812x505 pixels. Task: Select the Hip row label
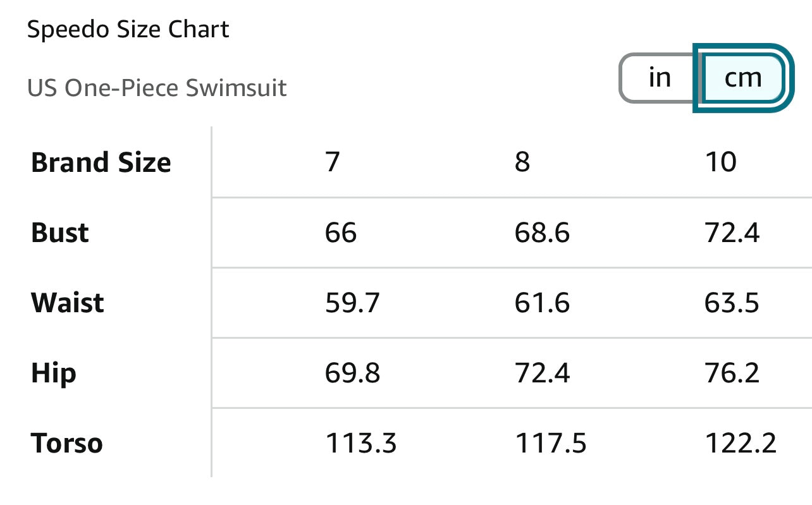(x=54, y=374)
